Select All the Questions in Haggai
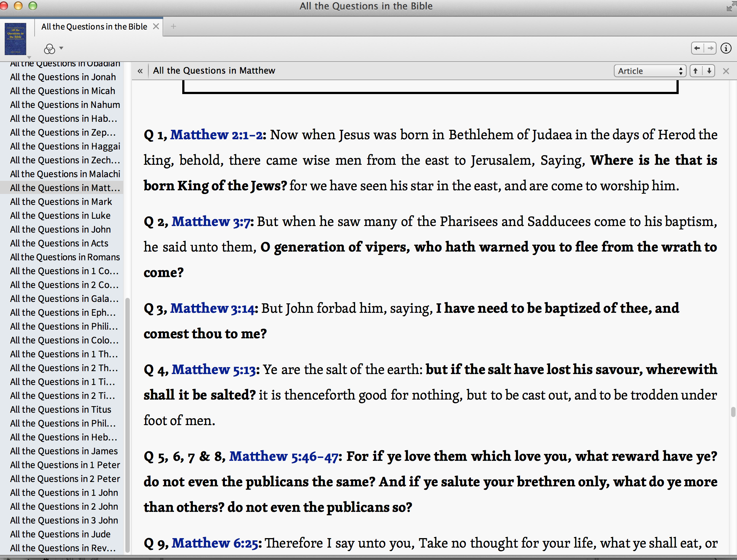This screenshot has height=560, width=737. (x=65, y=146)
